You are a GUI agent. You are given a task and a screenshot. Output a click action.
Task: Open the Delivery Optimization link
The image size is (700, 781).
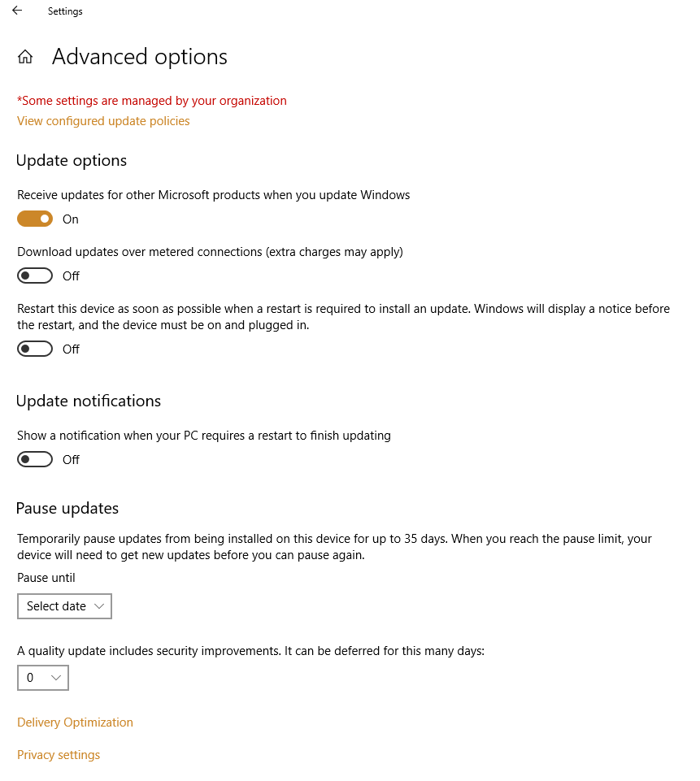tap(75, 722)
